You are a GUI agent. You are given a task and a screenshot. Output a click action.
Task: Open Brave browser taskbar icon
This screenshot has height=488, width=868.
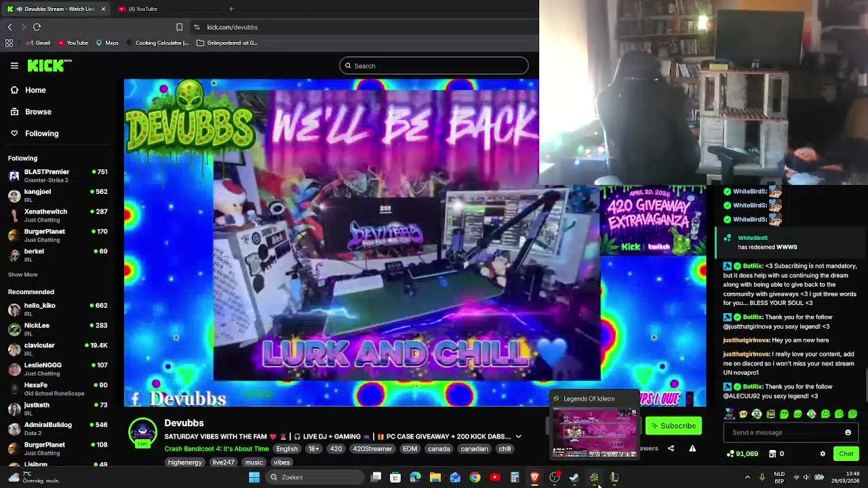(x=535, y=477)
